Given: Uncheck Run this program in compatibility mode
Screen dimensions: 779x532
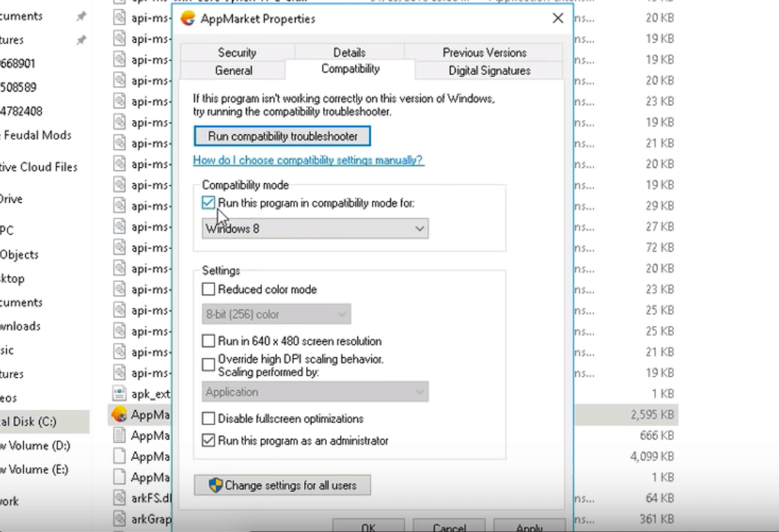Looking at the screenshot, I should click(208, 203).
